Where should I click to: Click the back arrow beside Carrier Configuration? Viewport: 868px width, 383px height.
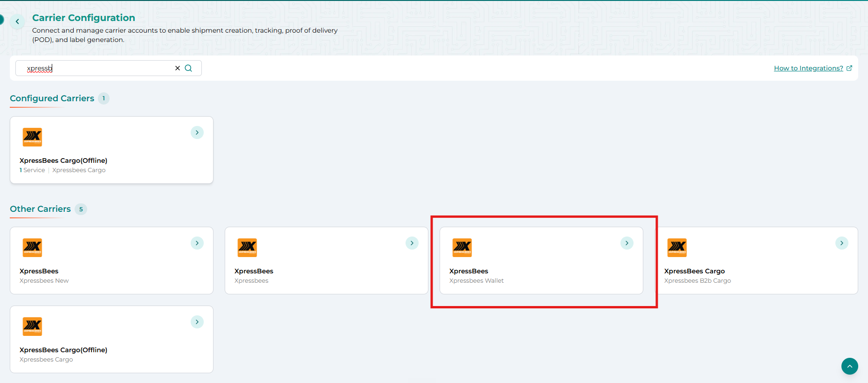tap(17, 21)
